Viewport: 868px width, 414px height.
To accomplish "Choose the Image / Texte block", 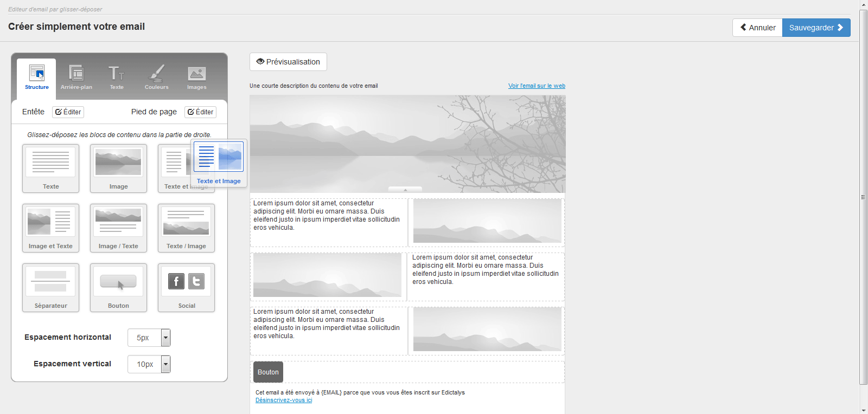I will tap(118, 228).
